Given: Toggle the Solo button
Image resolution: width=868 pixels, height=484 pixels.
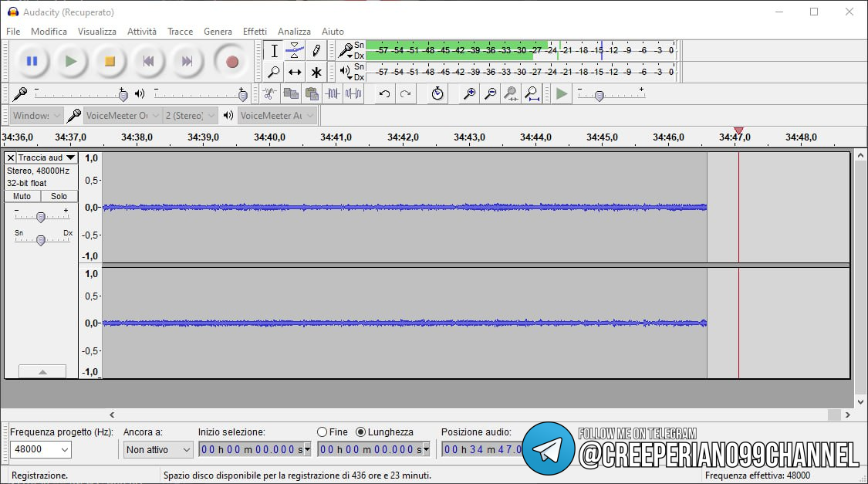Looking at the screenshot, I should [59, 196].
